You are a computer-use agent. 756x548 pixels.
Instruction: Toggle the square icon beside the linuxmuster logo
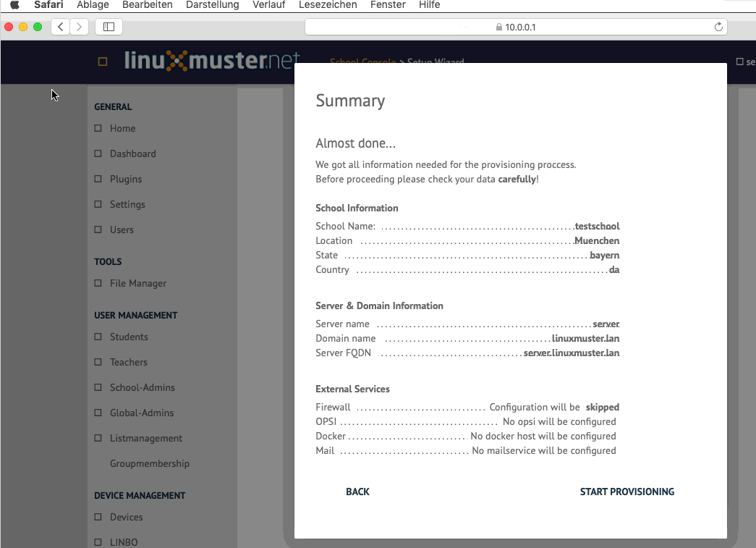101,62
